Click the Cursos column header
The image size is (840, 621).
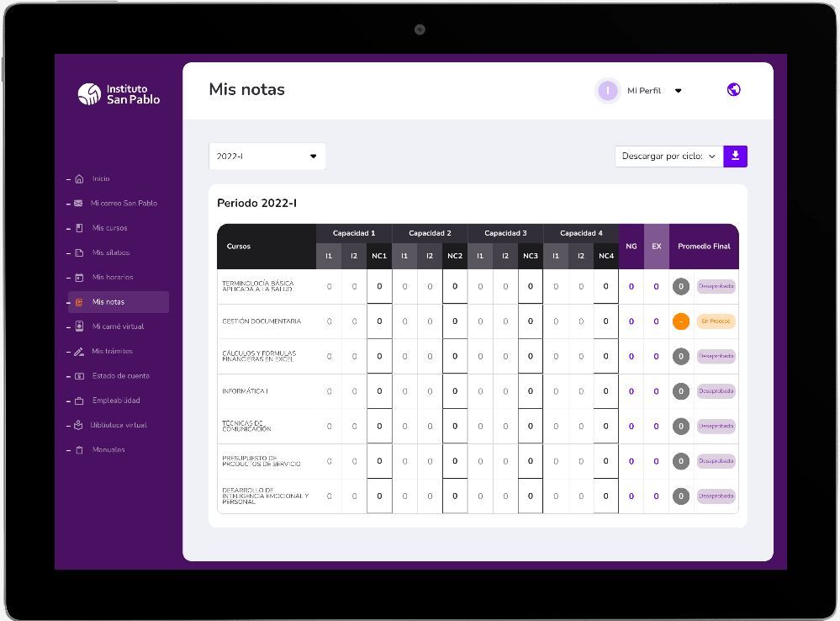[x=267, y=247]
